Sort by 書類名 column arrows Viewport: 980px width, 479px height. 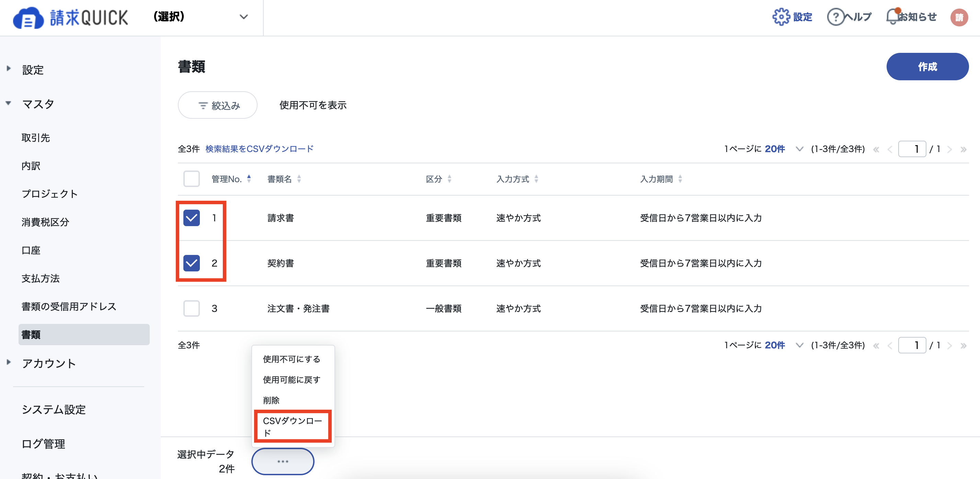tap(299, 179)
